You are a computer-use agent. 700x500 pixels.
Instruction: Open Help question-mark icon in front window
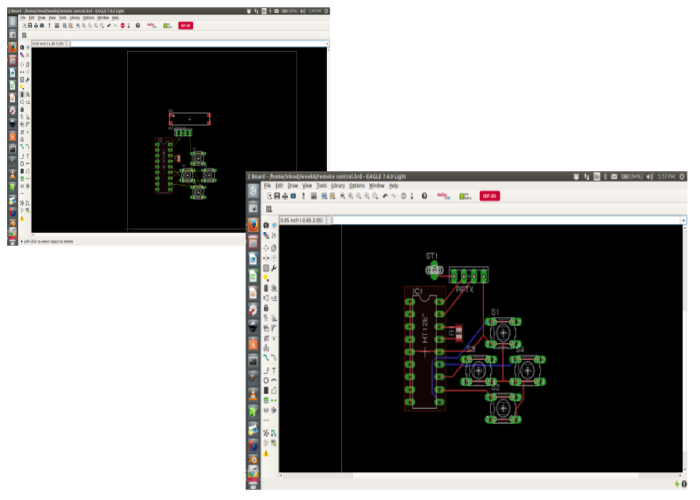(424, 196)
